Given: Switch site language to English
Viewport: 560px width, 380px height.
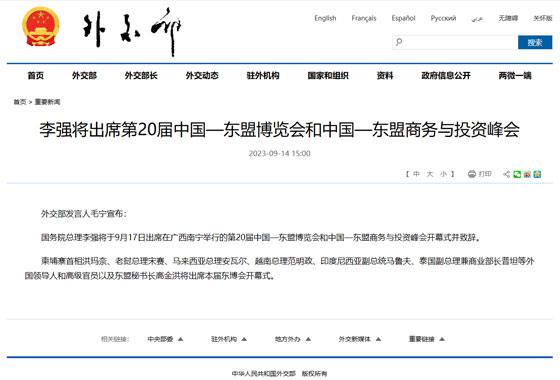Looking at the screenshot, I should (325, 18).
